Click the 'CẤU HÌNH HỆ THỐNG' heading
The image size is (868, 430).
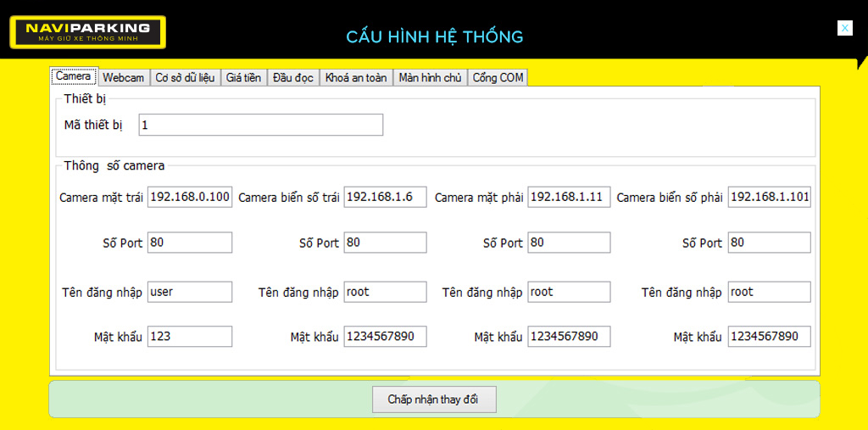click(x=435, y=36)
